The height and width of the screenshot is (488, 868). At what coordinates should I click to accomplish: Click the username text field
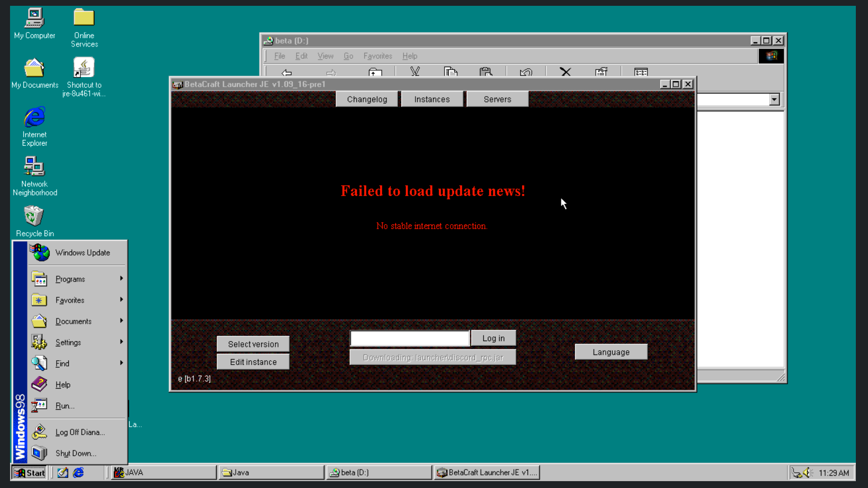click(410, 338)
